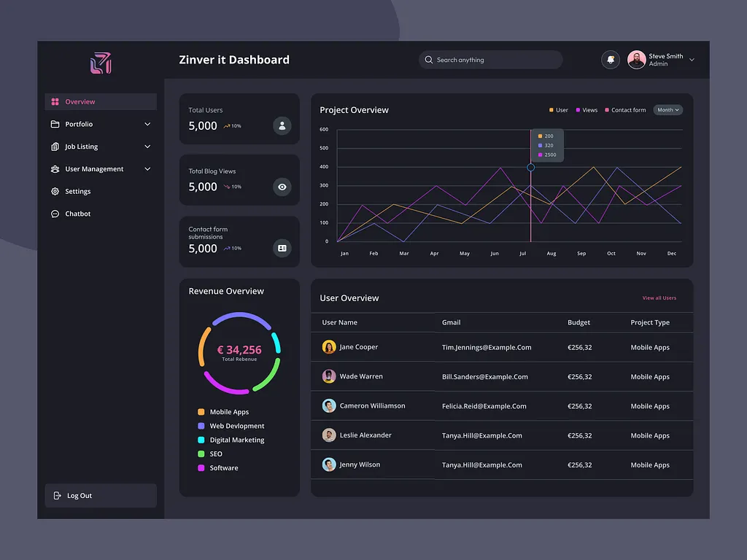This screenshot has width=747, height=560.
Task: Click the View all Users link
Action: coord(659,298)
